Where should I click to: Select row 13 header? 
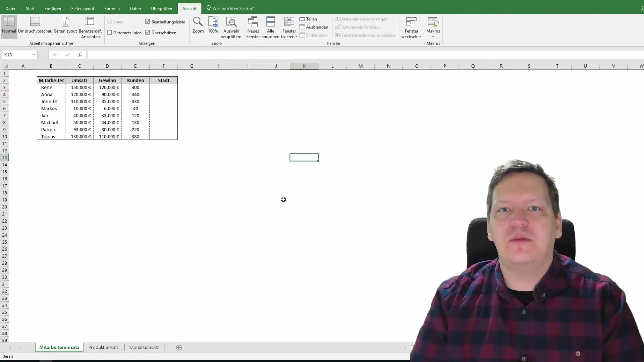(5, 158)
